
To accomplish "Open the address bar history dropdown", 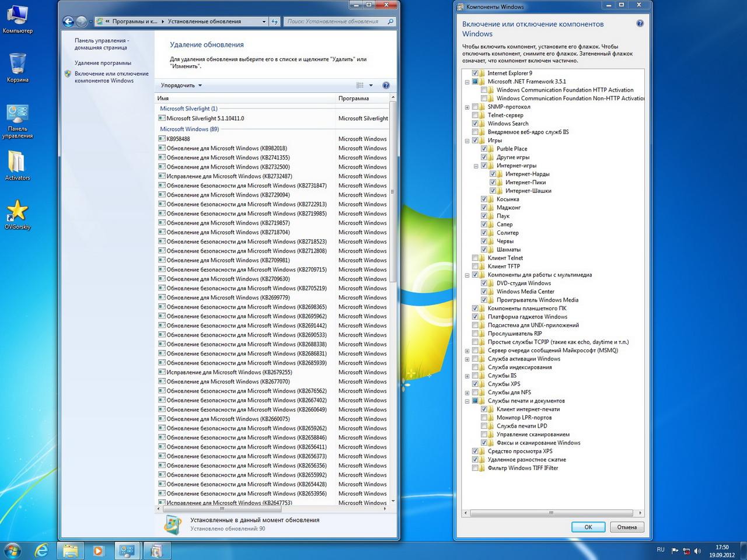I will click(264, 22).
